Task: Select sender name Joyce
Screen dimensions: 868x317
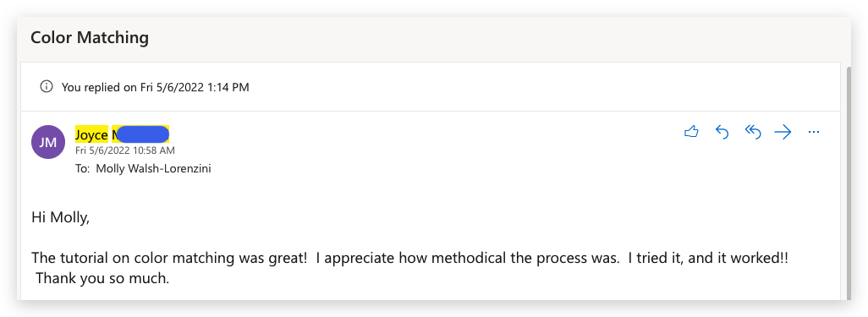Action: coord(91,134)
